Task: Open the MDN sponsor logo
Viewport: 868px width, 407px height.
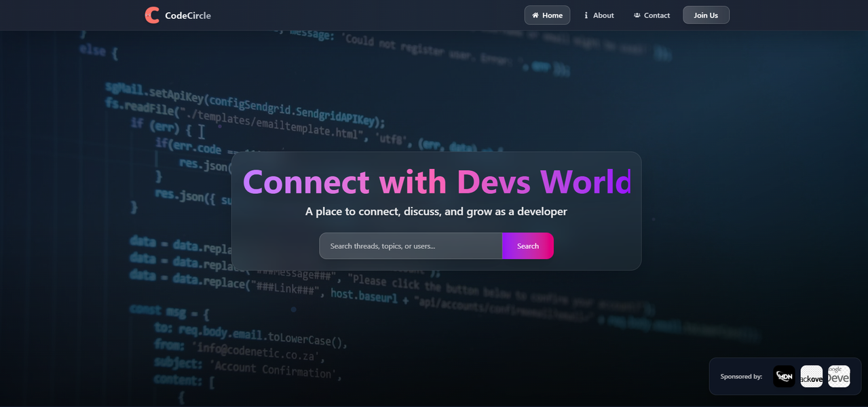Action: tap(784, 376)
